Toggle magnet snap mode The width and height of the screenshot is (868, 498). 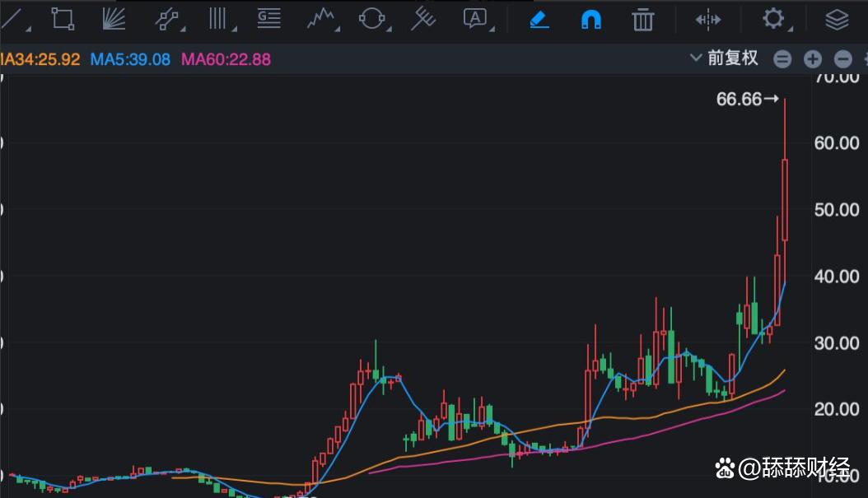coord(590,19)
